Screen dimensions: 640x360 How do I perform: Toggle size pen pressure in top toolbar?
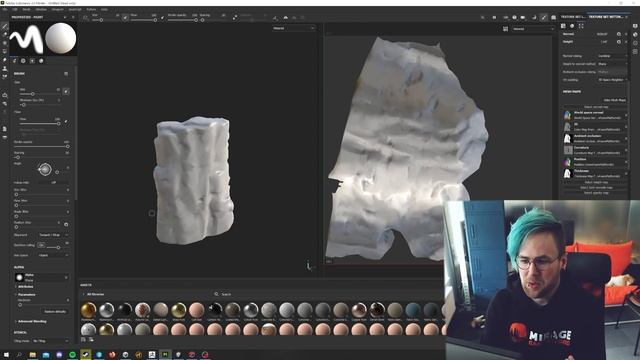click(x=125, y=18)
